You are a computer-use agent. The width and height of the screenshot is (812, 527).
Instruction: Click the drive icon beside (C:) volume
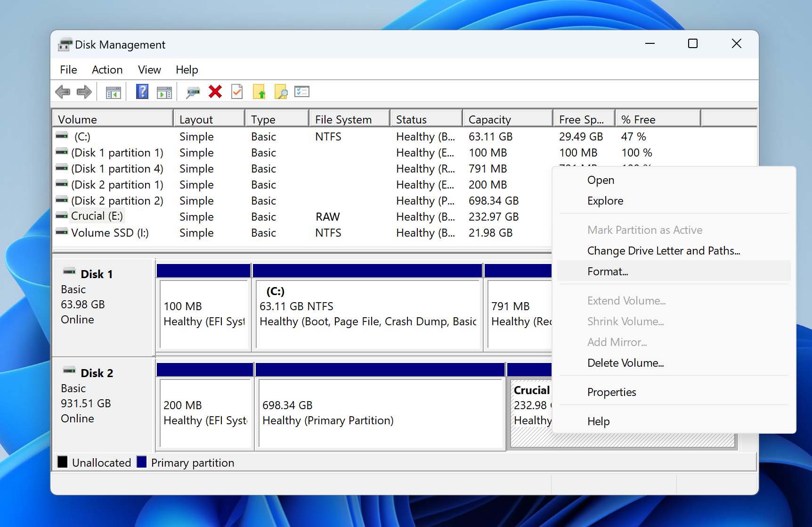click(x=62, y=136)
